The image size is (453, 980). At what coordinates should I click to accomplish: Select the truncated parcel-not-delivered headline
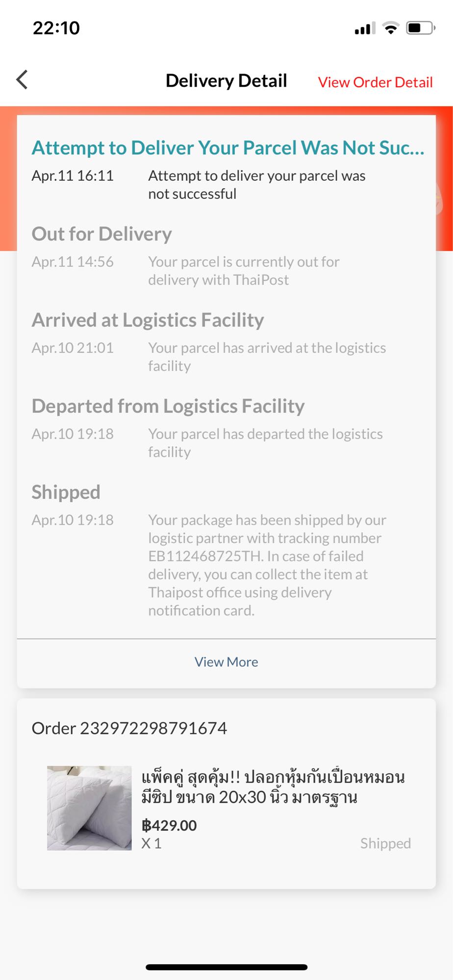click(228, 147)
